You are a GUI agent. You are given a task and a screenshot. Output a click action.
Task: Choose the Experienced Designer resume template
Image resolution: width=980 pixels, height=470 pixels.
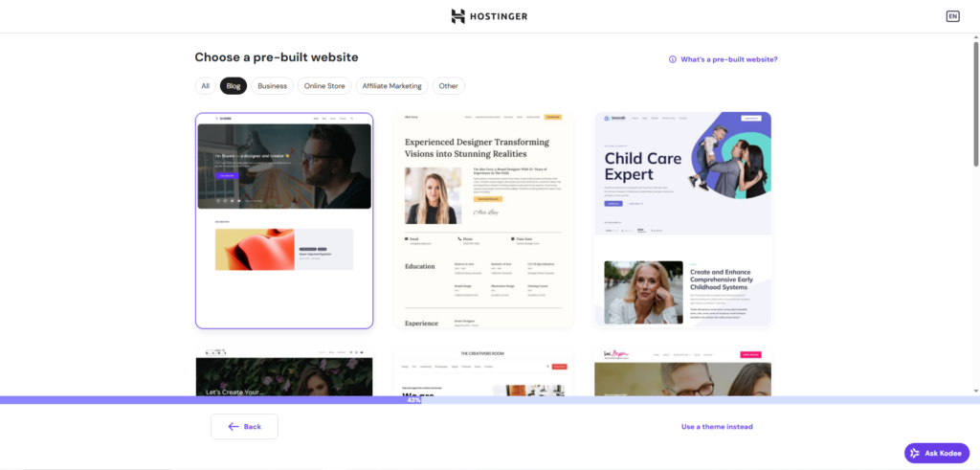(483, 220)
